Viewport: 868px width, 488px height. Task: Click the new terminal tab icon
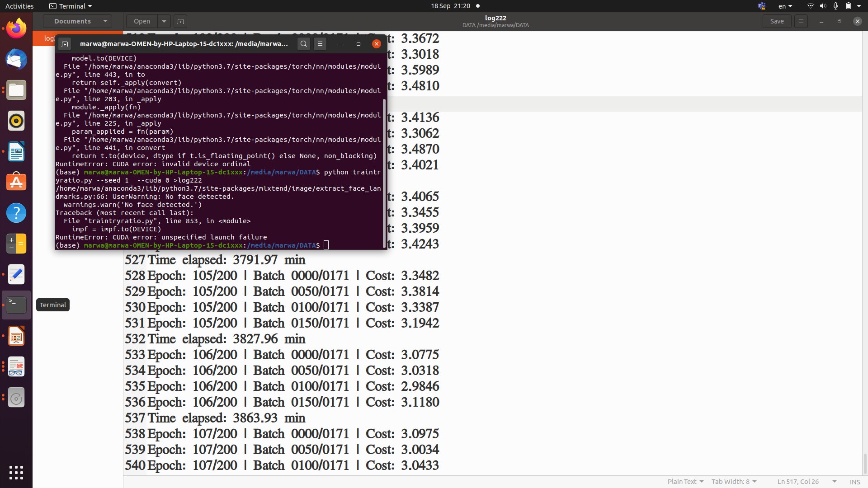(x=65, y=44)
